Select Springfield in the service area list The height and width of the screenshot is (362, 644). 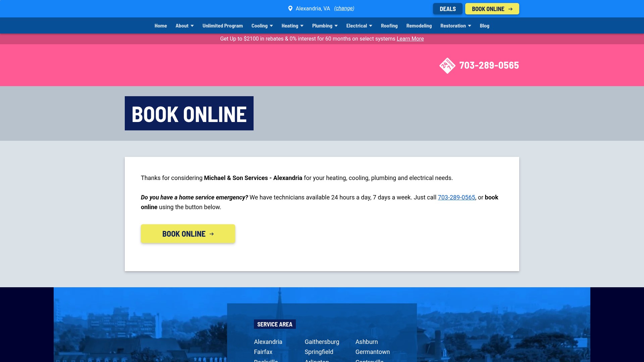(x=319, y=352)
